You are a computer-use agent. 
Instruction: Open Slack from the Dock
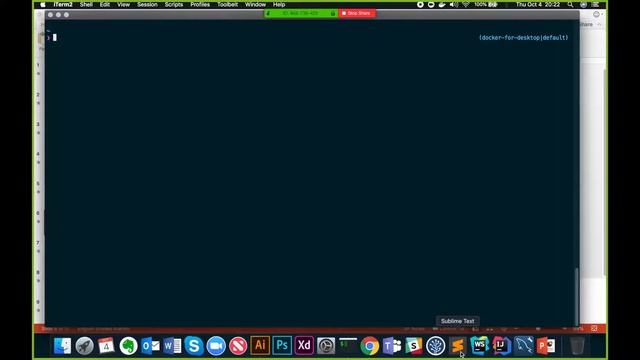click(413, 346)
